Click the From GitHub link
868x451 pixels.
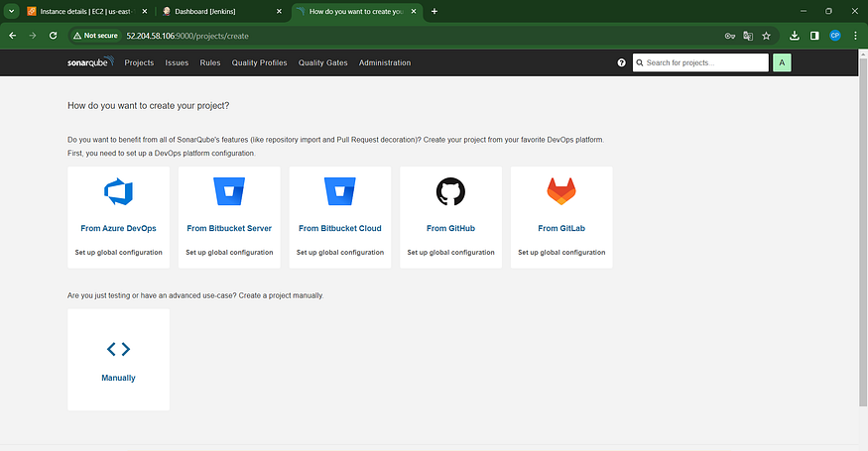pyautogui.click(x=450, y=228)
